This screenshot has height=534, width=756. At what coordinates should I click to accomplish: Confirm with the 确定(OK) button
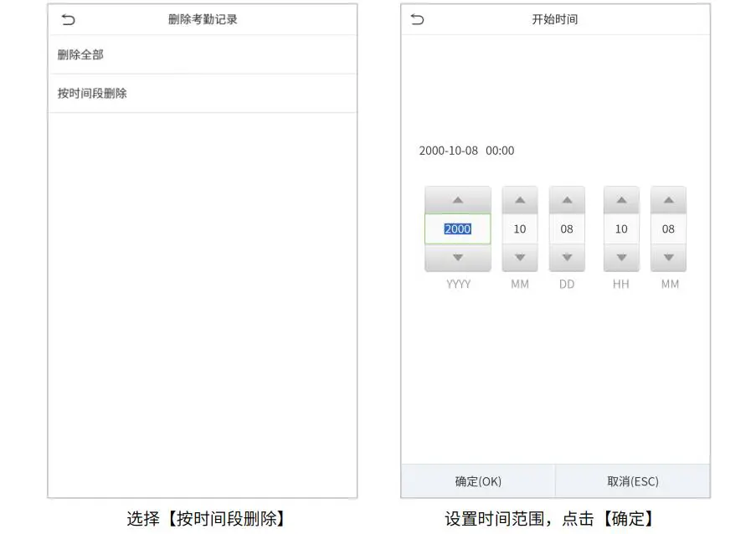pyautogui.click(x=478, y=481)
